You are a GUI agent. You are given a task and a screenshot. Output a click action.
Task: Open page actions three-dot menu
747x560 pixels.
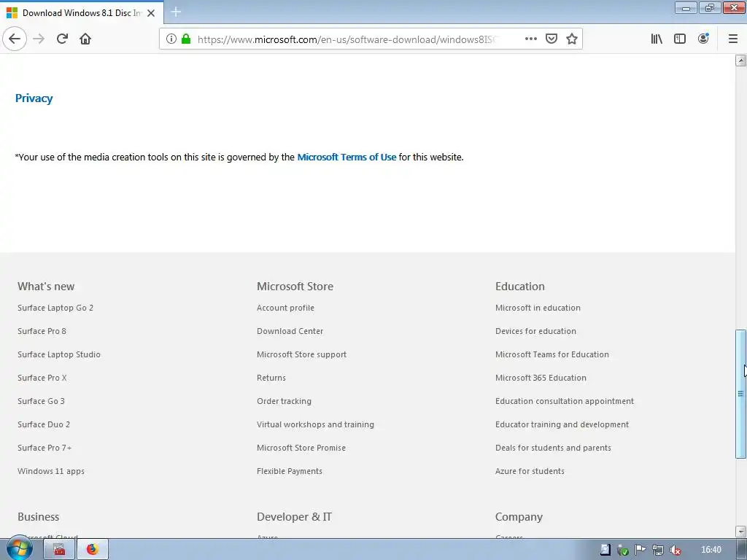pos(531,39)
